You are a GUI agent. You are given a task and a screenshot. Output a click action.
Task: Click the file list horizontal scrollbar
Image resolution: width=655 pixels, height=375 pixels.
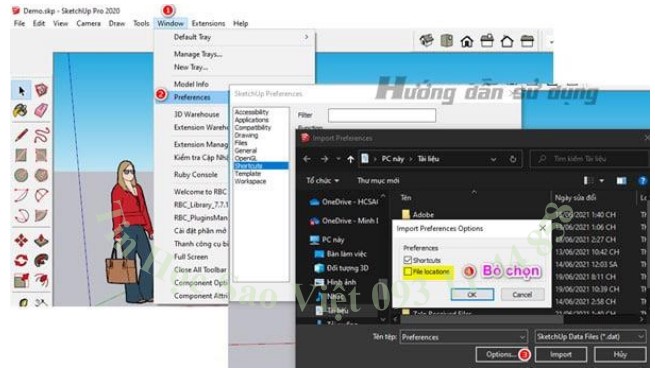click(x=482, y=319)
